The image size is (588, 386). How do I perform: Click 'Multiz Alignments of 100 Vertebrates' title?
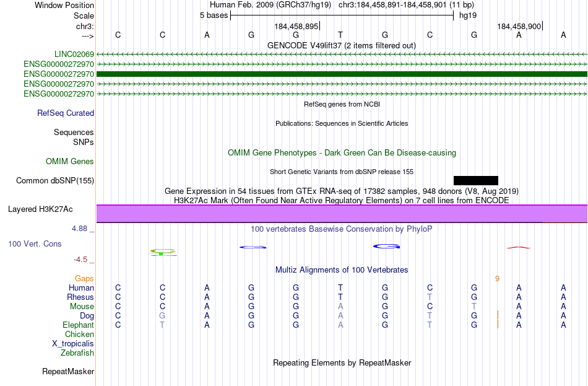pos(342,270)
